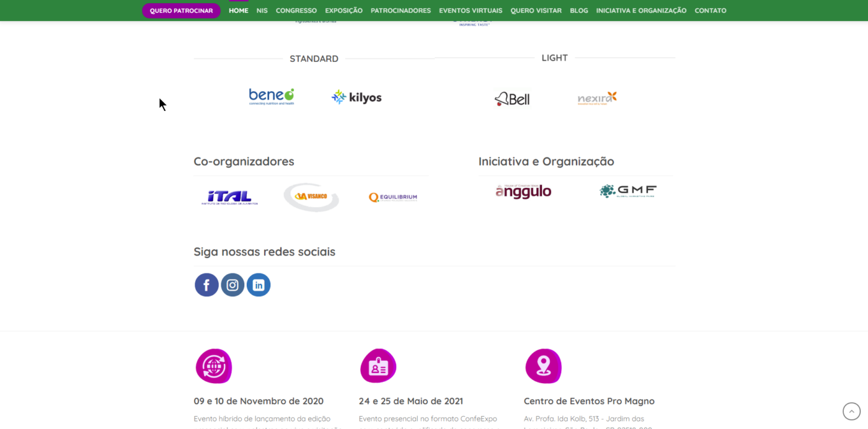Open the Facebook social icon
This screenshot has width=868, height=429.
[206, 285]
